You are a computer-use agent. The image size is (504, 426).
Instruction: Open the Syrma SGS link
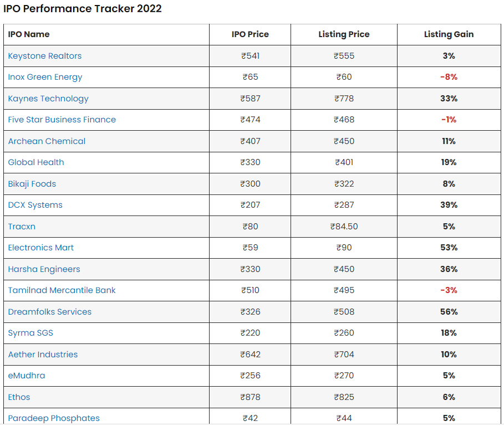tap(30, 333)
